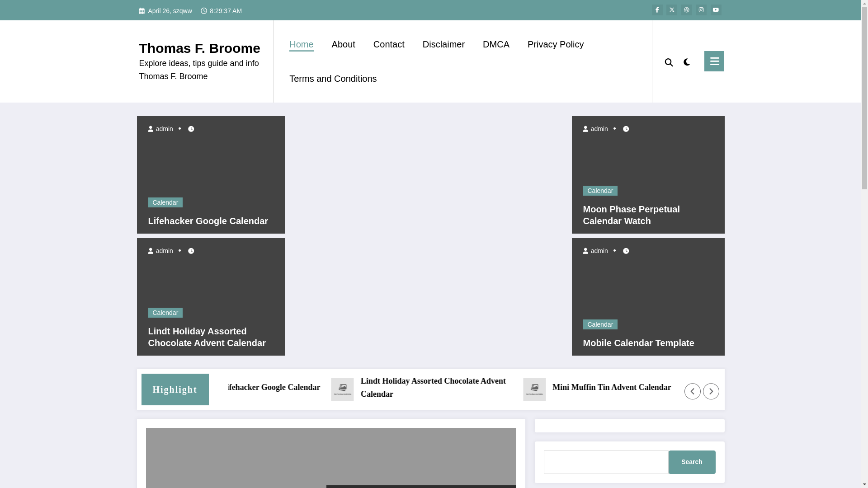The height and width of the screenshot is (488, 868).
Task: Open the Instagram social icon
Action: pos(701,10)
